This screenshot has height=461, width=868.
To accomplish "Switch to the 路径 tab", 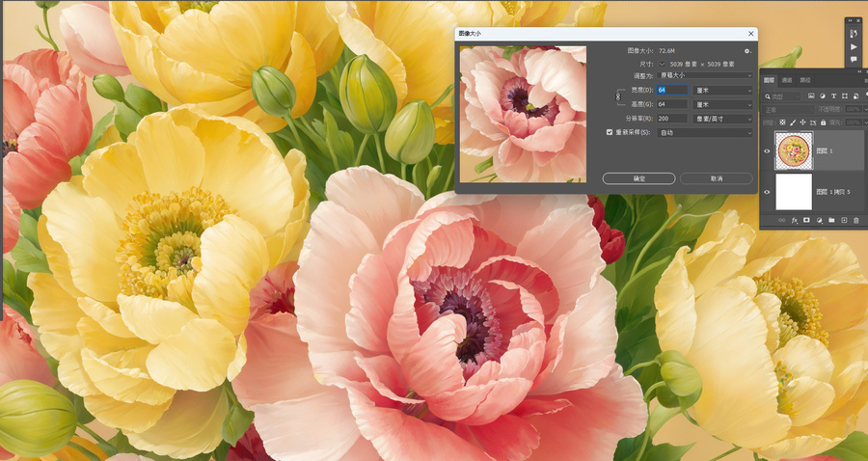I will pyautogui.click(x=805, y=80).
